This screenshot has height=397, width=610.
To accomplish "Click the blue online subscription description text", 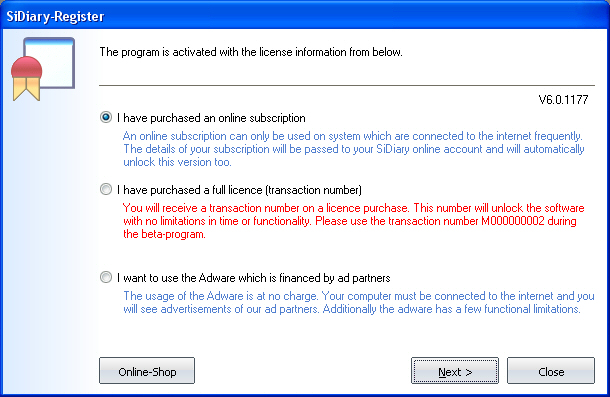I will click(x=354, y=149).
